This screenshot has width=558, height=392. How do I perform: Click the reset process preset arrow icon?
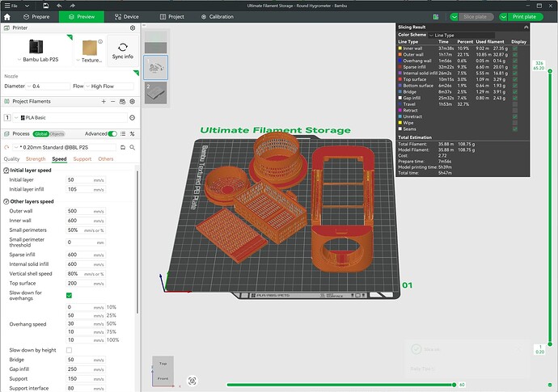tap(6, 147)
